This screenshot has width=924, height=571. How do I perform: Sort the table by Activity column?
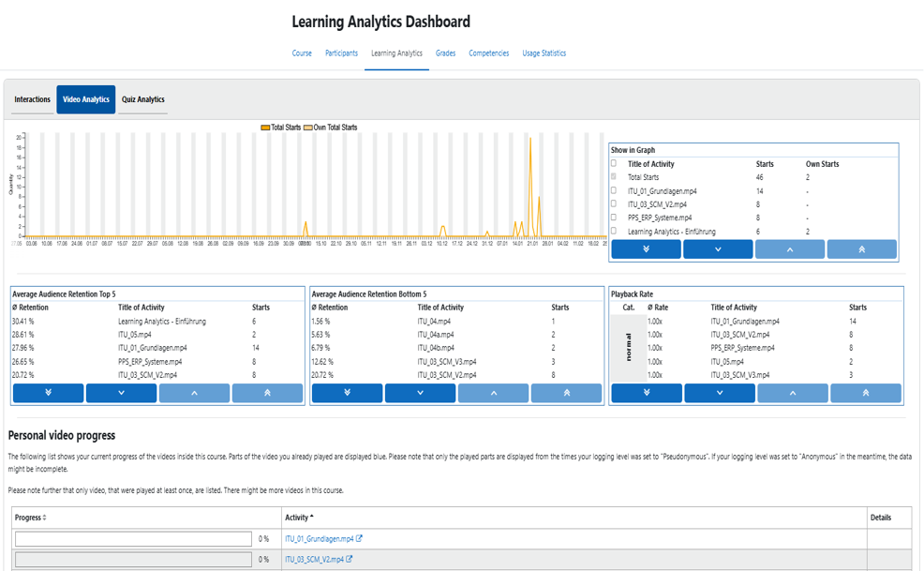(299, 518)
